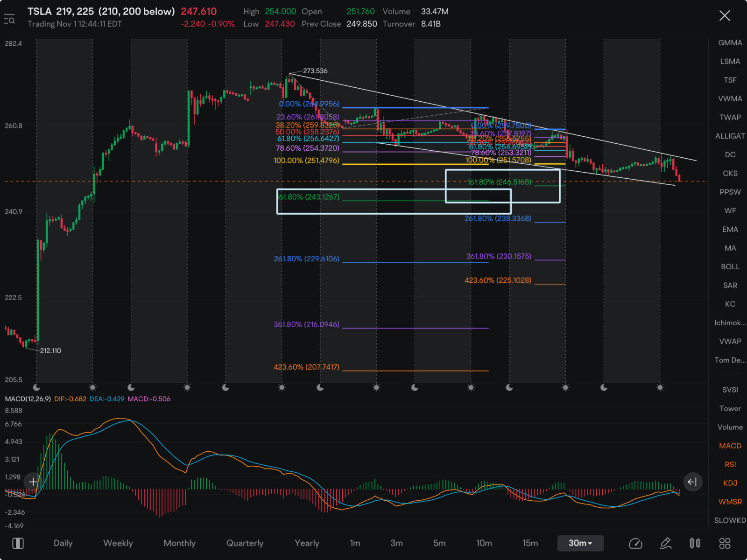The image size is (747, 560).
Task: Enable the BOLL indicator
Action: (x=730, y=267)
